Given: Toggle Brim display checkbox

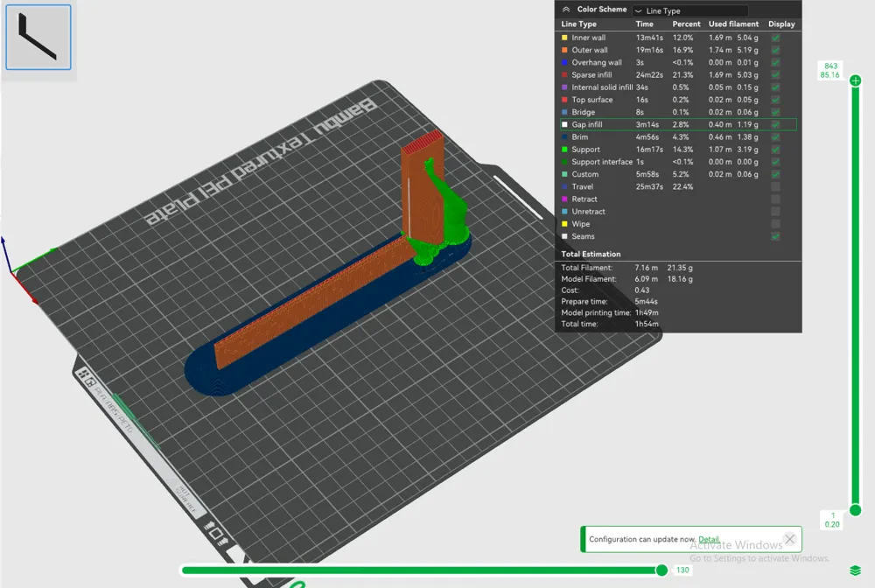Looking at the screenshot, I should pos(775,137).
